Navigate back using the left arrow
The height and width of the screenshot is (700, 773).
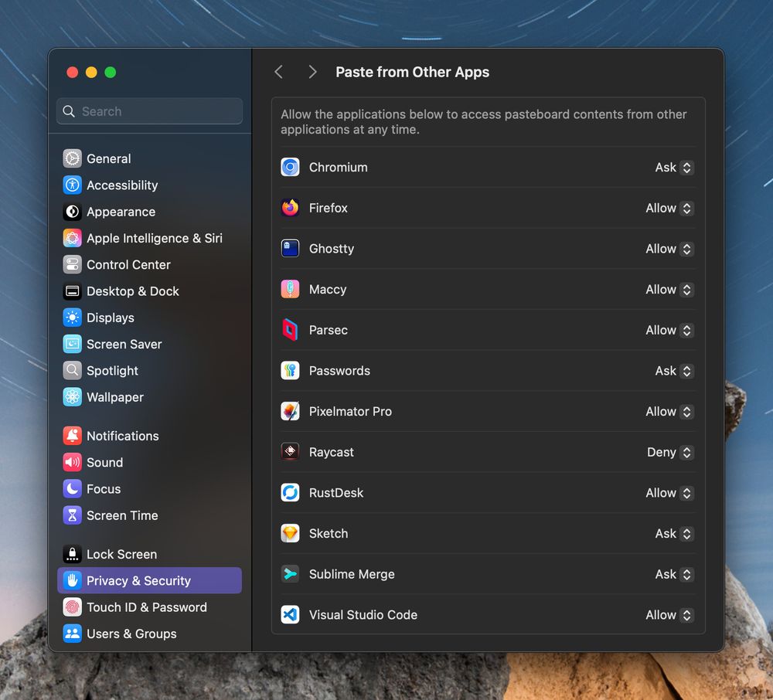(x=278, y=71)
